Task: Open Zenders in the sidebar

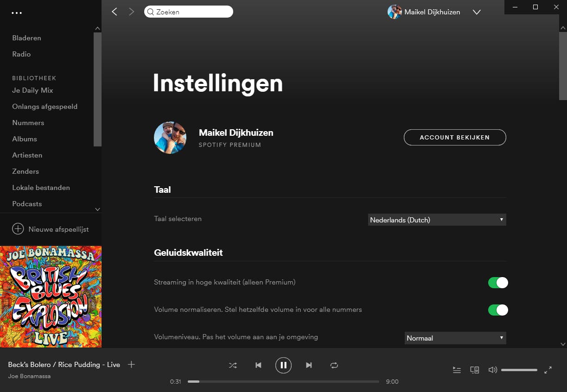Action: click(25, 171)
